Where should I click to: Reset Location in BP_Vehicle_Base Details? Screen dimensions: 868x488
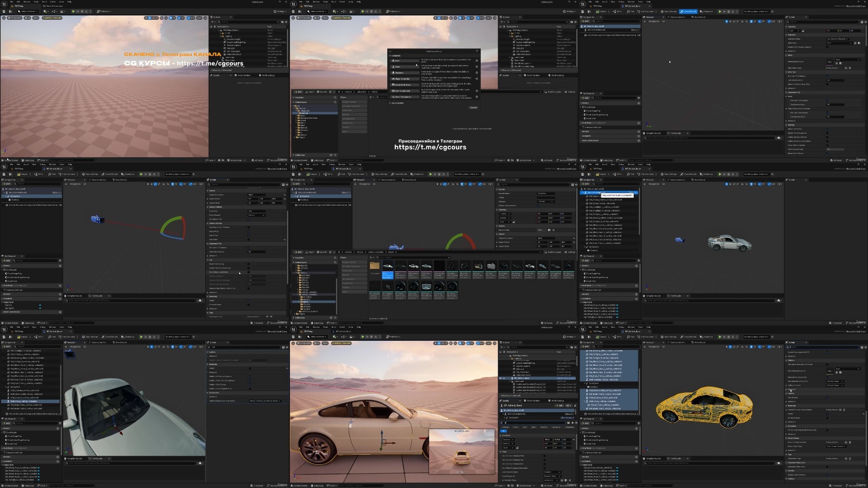click(x=574, y=440)
